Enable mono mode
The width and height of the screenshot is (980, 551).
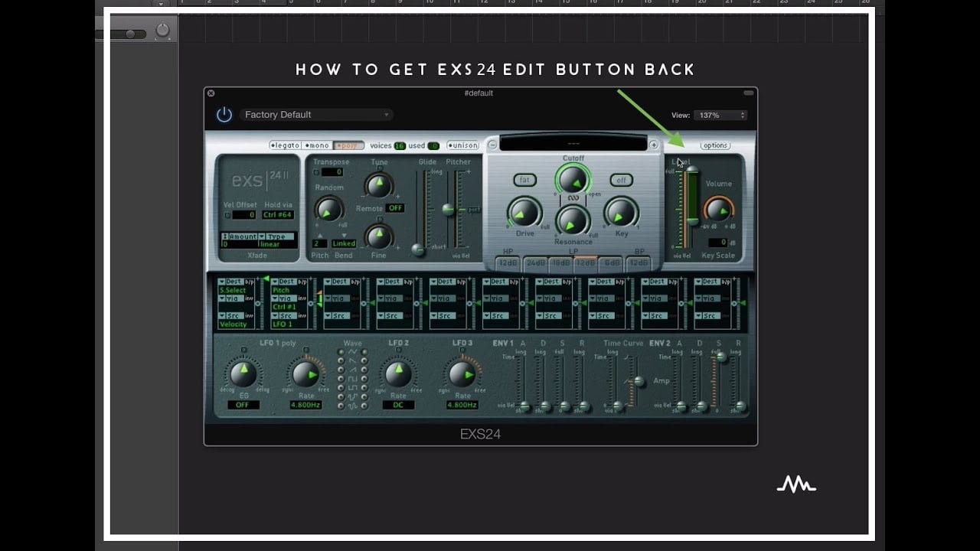tap(316, 145)
